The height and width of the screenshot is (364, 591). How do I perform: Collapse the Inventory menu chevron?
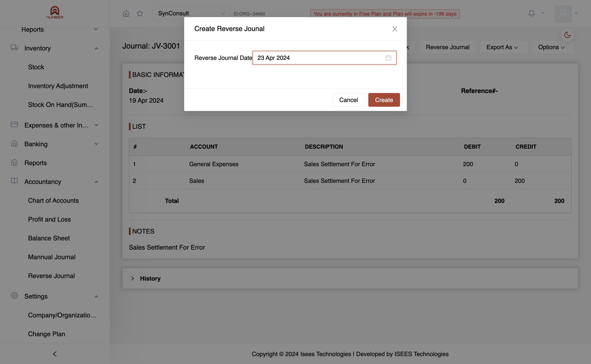tap(96, 48)
